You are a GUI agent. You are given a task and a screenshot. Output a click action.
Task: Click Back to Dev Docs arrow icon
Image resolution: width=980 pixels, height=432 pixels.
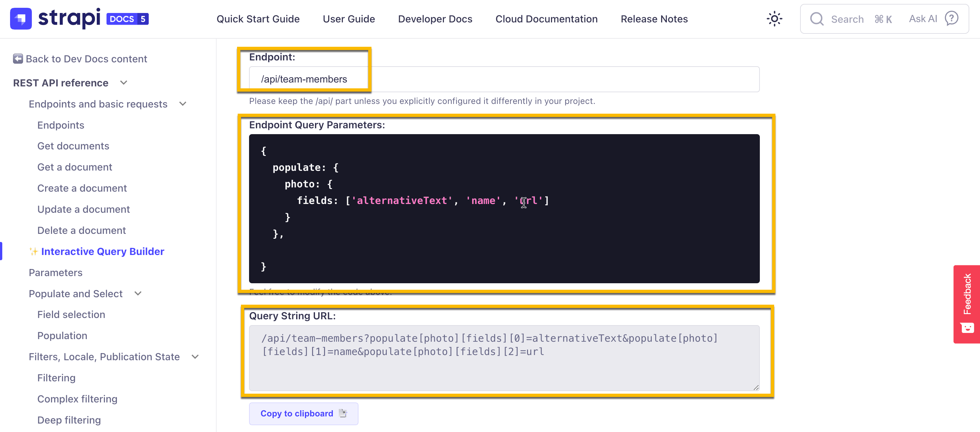pos(18,58)
